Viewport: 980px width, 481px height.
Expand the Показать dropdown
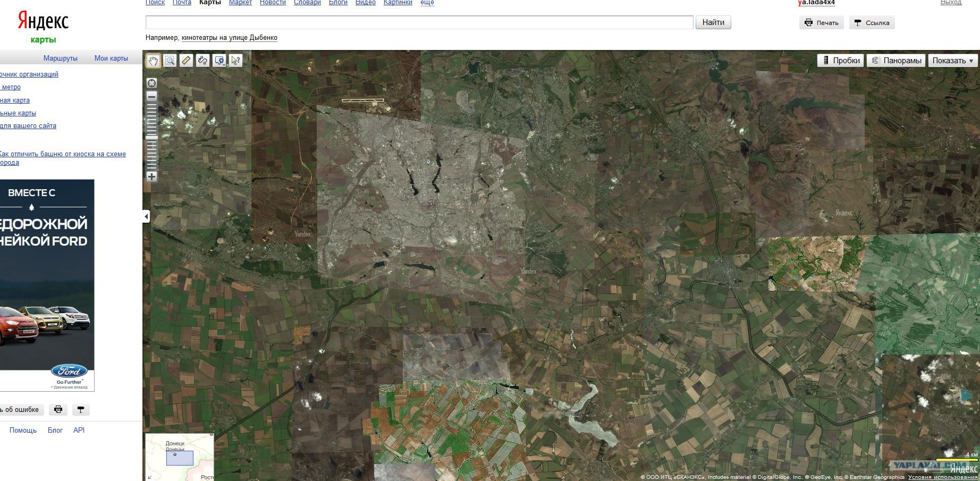pos(952,61)
